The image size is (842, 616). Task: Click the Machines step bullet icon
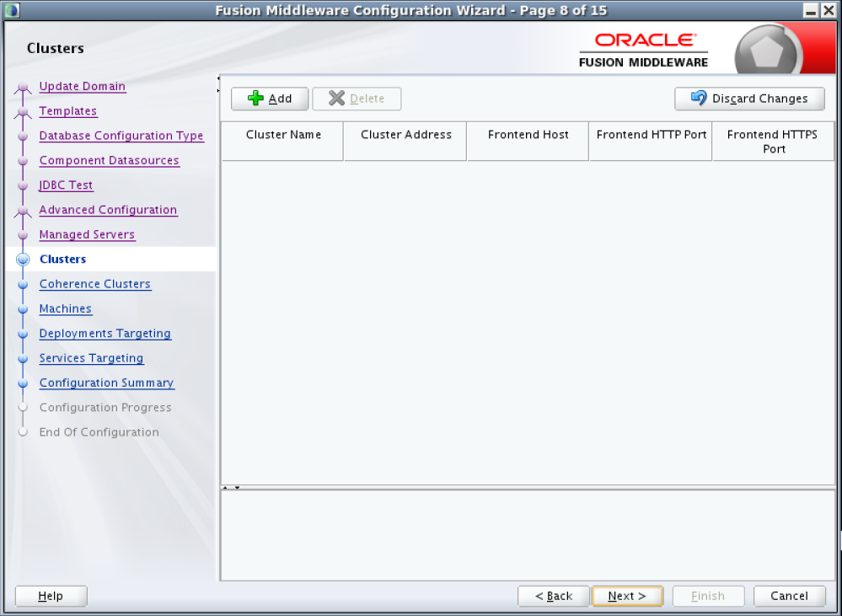[x=23, y=308]
